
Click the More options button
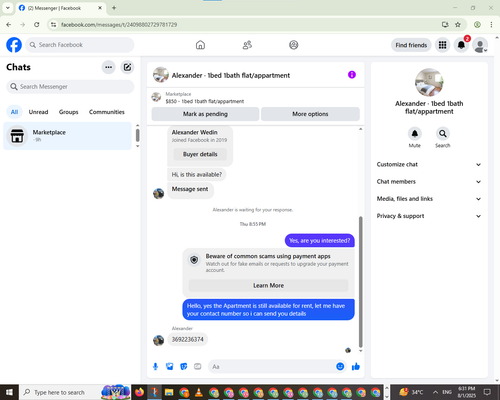310,114
